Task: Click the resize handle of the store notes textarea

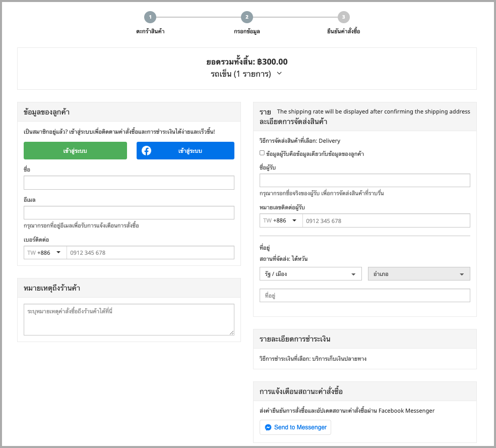Action: coord(231,332)
